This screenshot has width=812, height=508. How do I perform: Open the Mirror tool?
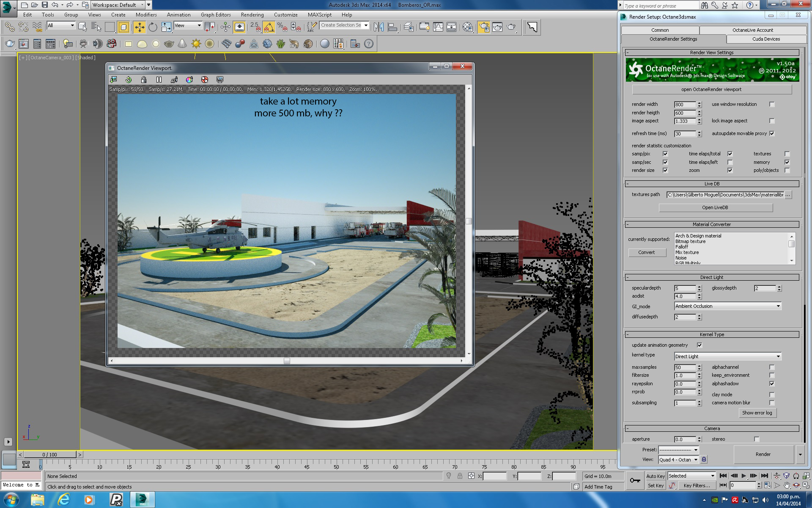click(379, 27)
